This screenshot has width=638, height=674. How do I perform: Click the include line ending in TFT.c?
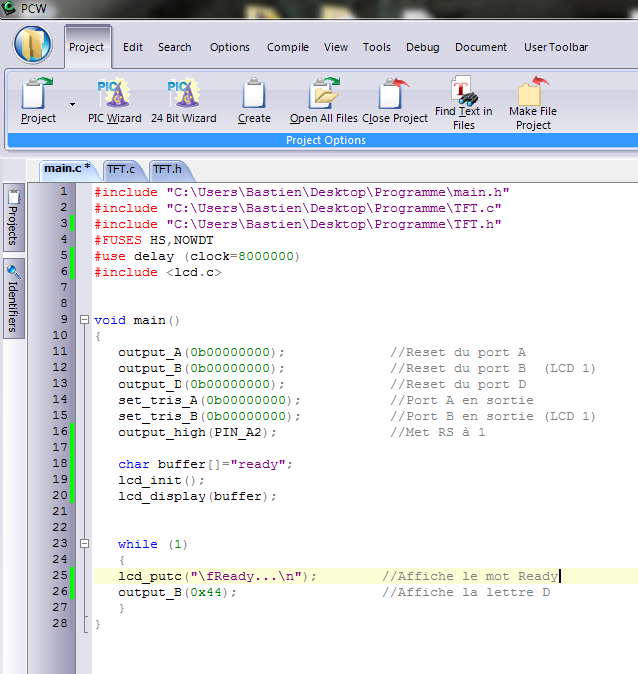[298, 208]
